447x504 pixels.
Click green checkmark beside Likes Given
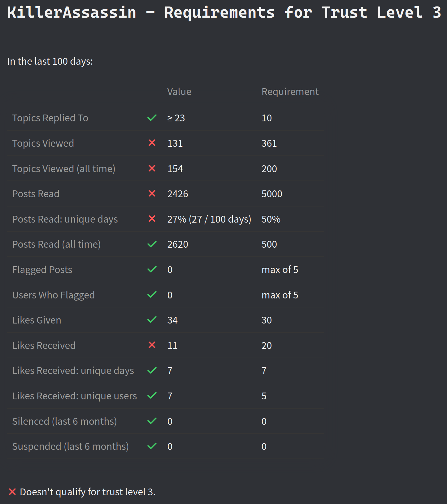pos(152,320)
